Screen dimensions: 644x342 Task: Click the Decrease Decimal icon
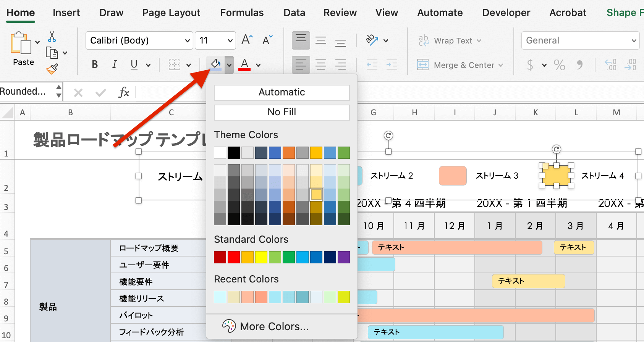click(x=630, y=65)
